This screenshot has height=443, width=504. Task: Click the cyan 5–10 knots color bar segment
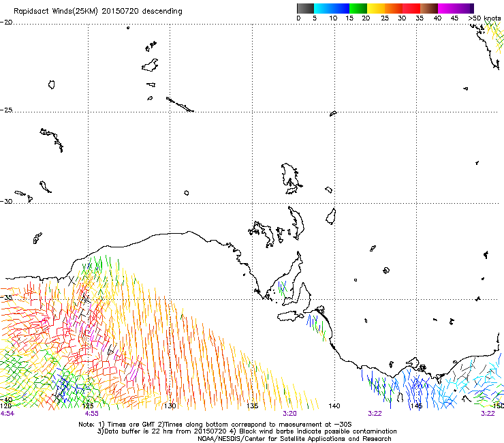click(x=323, y=8)
